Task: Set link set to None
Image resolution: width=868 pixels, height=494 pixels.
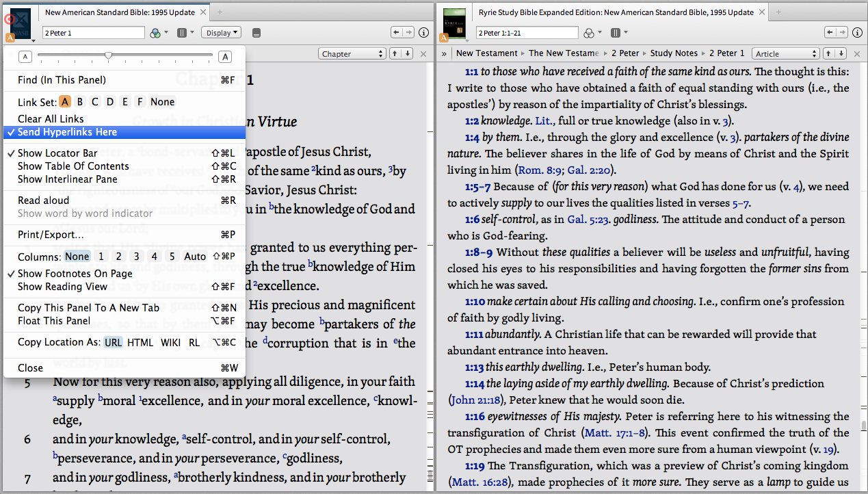Action: click(163, 102)
